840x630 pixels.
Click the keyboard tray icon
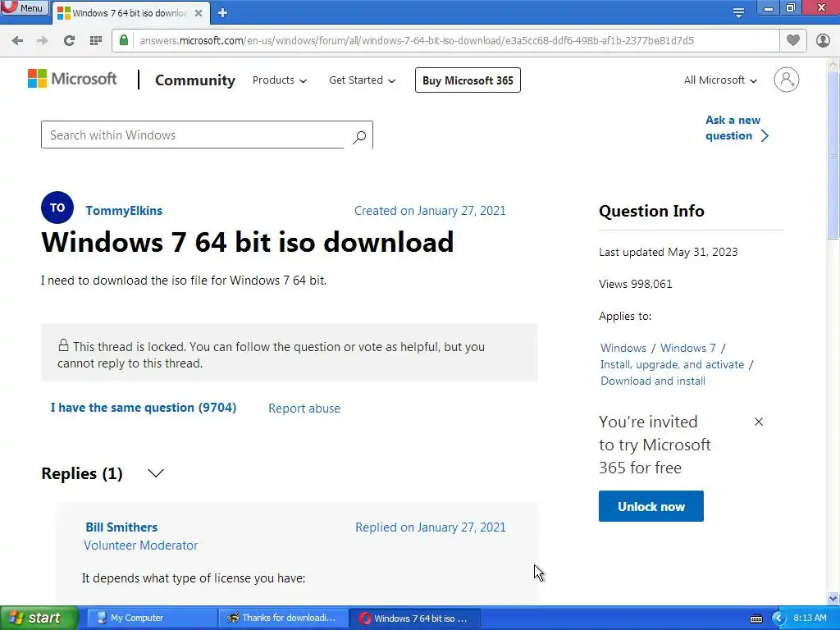pyautogui.click(x=756, y=619)
